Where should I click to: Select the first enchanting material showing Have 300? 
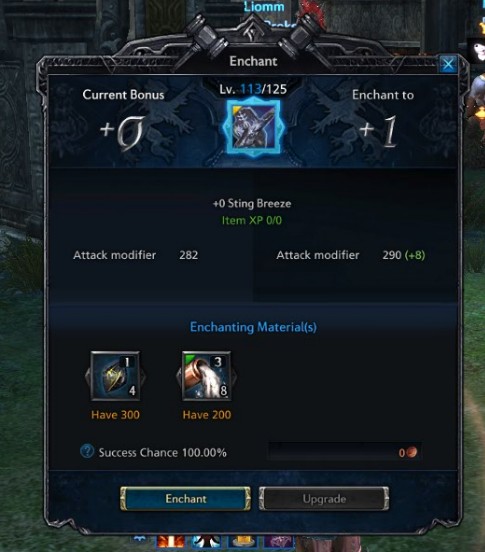pyautogui.click(x=115, y=376)
